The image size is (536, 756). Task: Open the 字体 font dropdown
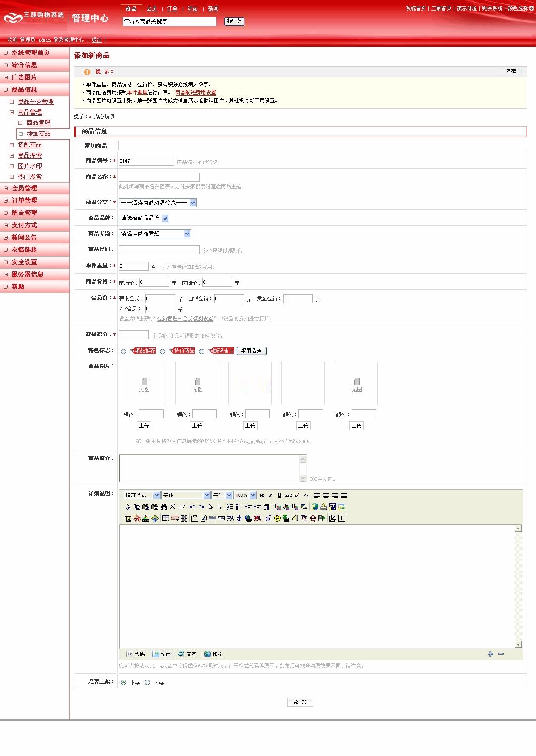coord(186,495)
